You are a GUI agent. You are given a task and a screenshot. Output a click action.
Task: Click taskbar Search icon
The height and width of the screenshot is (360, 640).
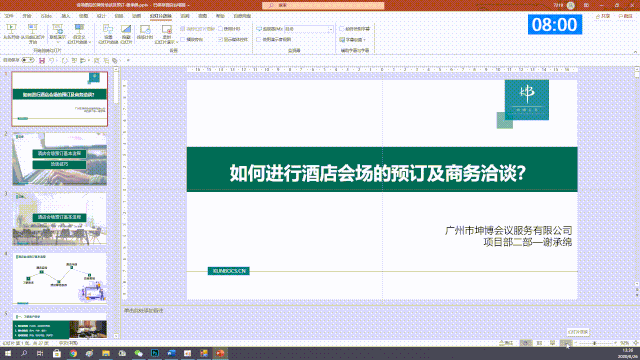tap(24, 353)
